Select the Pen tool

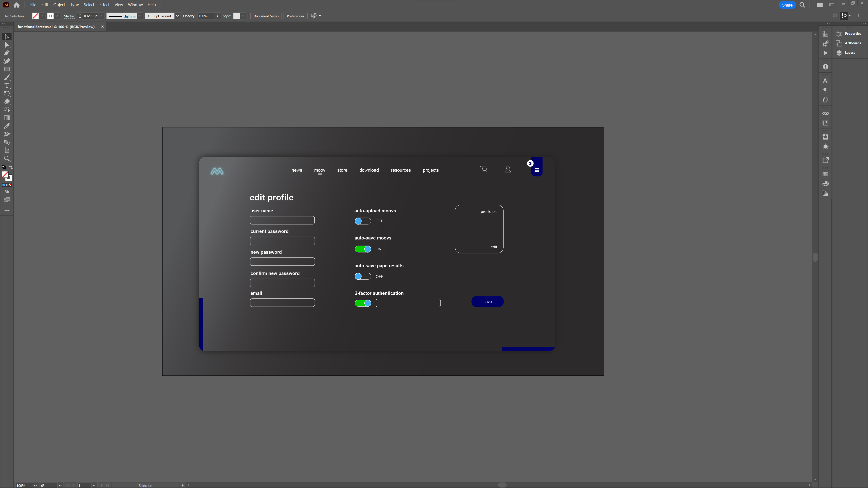(x=7, y=53)
